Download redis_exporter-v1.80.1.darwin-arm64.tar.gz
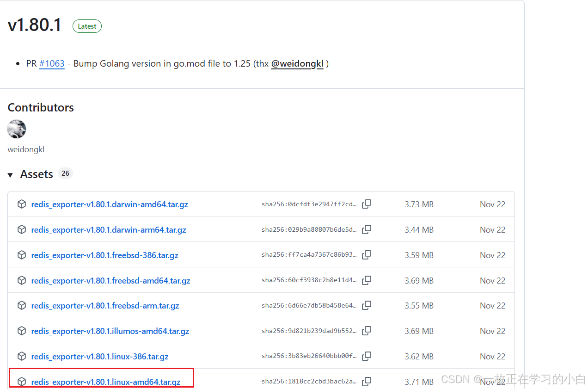588x389 pixels. tap(109, 229)
